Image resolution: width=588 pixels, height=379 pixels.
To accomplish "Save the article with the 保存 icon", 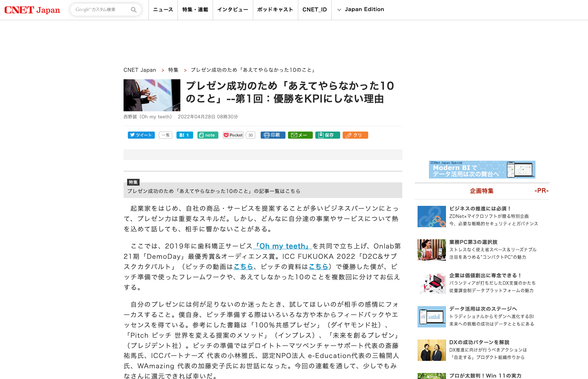I will point(327,135).
